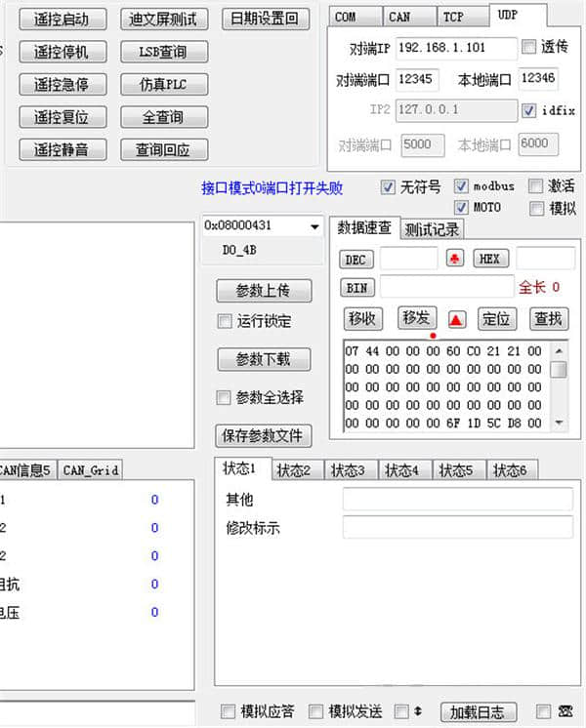Viewport: 586px width, 728px height.
Task: Click the 遥控启动 remote start button
Action: point(61,19)
